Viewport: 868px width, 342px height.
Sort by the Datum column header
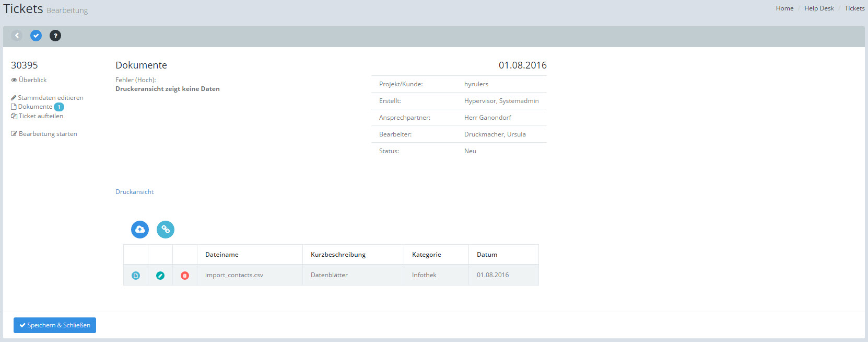[x=487, y=255]
